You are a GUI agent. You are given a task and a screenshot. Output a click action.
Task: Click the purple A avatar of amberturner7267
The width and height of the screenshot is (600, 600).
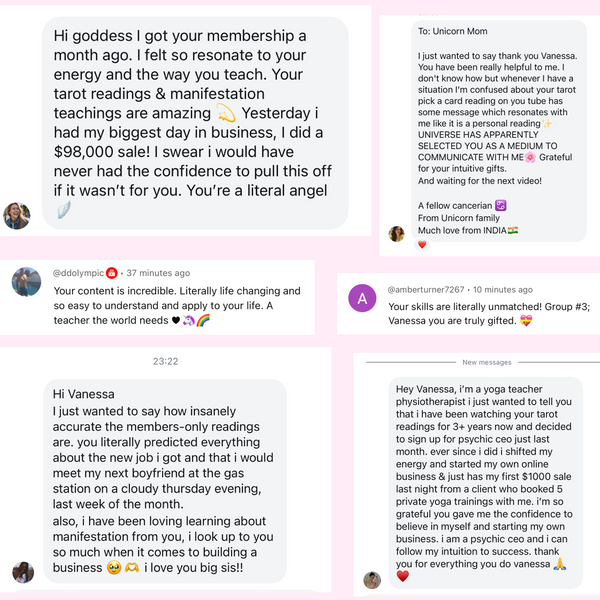tap(362, 298)
